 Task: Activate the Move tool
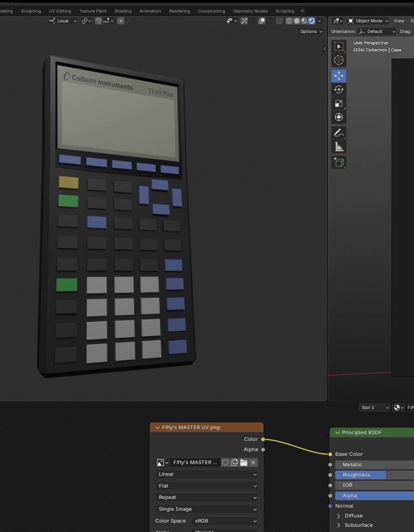point(339,76)
